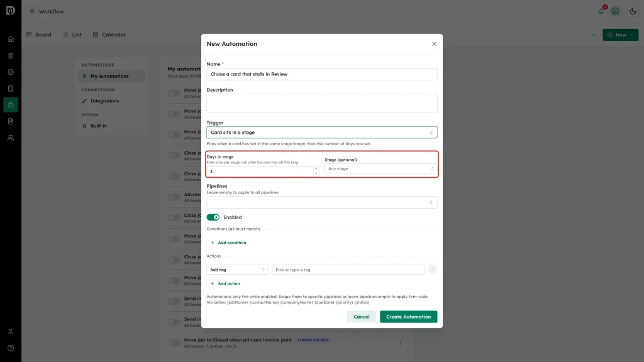Click 'Add condition'
This screenshot has width=644, height=362.
tap(228, 243)
